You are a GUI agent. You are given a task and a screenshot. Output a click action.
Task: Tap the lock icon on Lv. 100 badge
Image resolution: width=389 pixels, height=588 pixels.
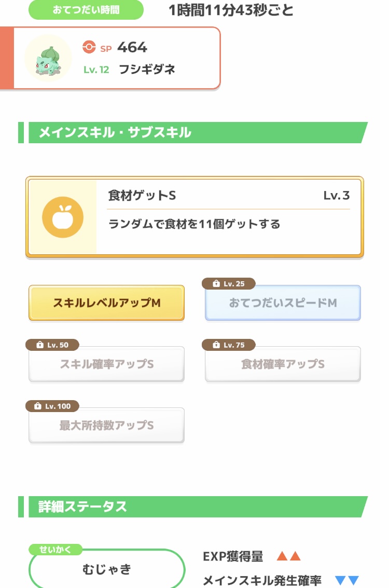[38, 406]
